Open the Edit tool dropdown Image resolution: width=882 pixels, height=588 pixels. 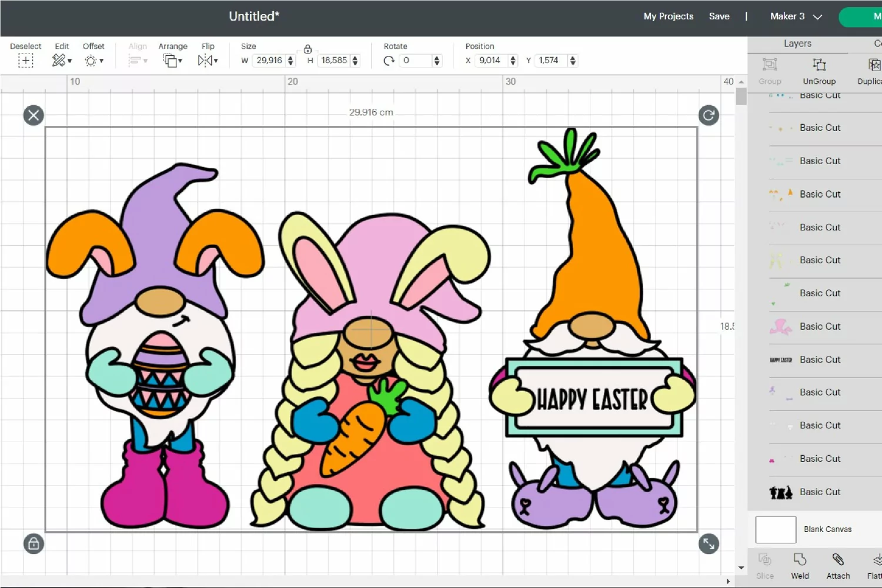(x=62, y=60)
